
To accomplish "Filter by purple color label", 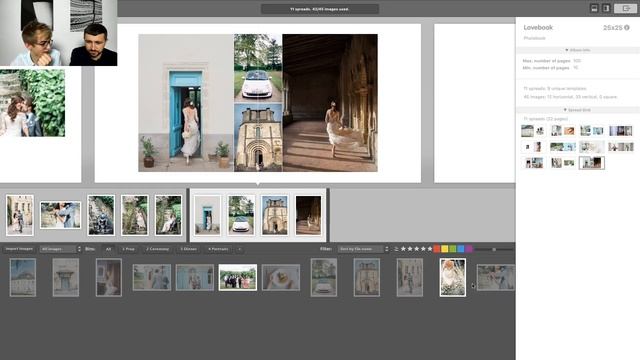I will [469, 249].
